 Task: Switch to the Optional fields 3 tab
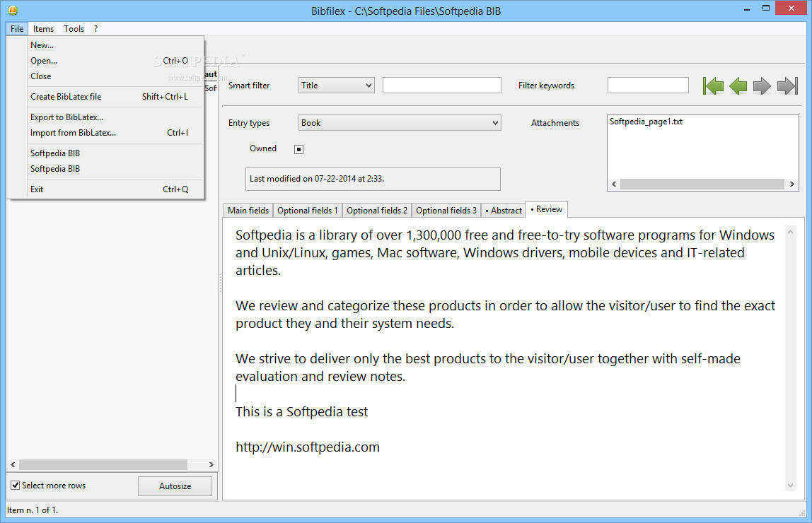click(x=446, y=210)
